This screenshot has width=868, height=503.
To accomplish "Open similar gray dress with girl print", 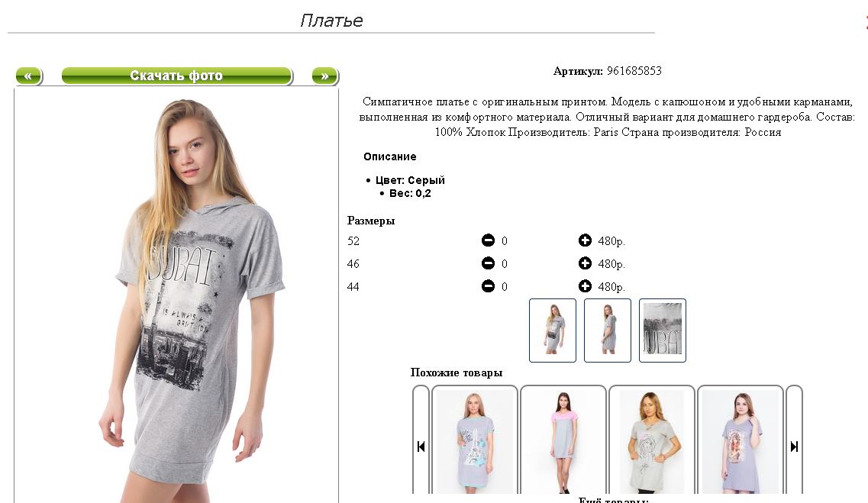I will coord(651,440).
